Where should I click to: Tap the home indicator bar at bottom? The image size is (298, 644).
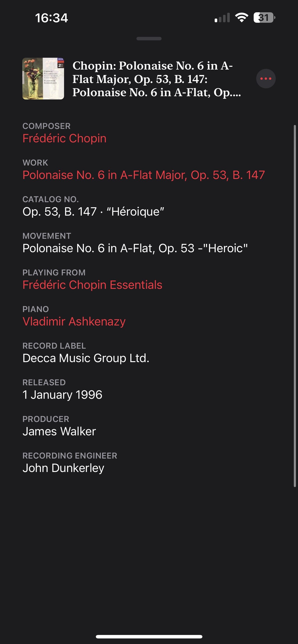coord(149,637)
